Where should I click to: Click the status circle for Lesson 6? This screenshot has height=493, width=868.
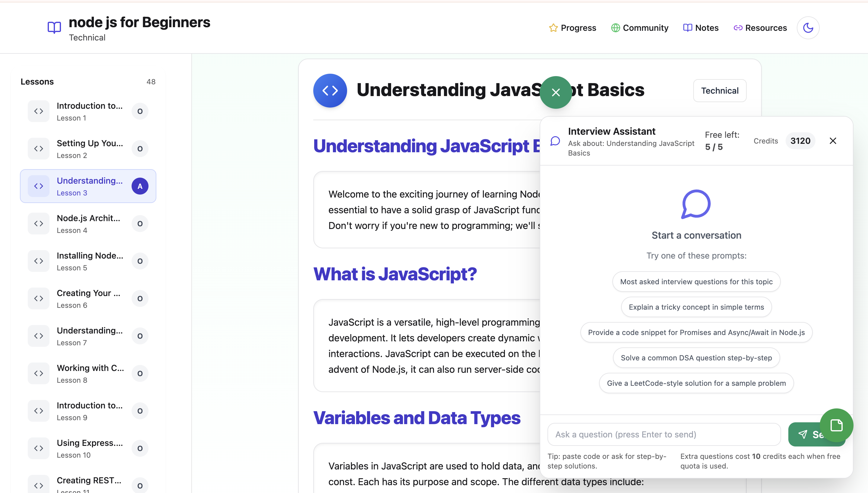pos(140,299)
